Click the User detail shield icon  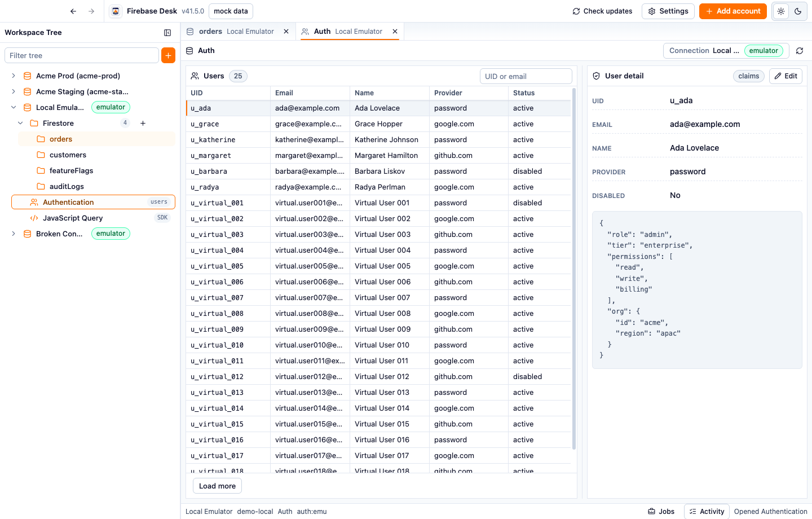click(x=597, y=76)
